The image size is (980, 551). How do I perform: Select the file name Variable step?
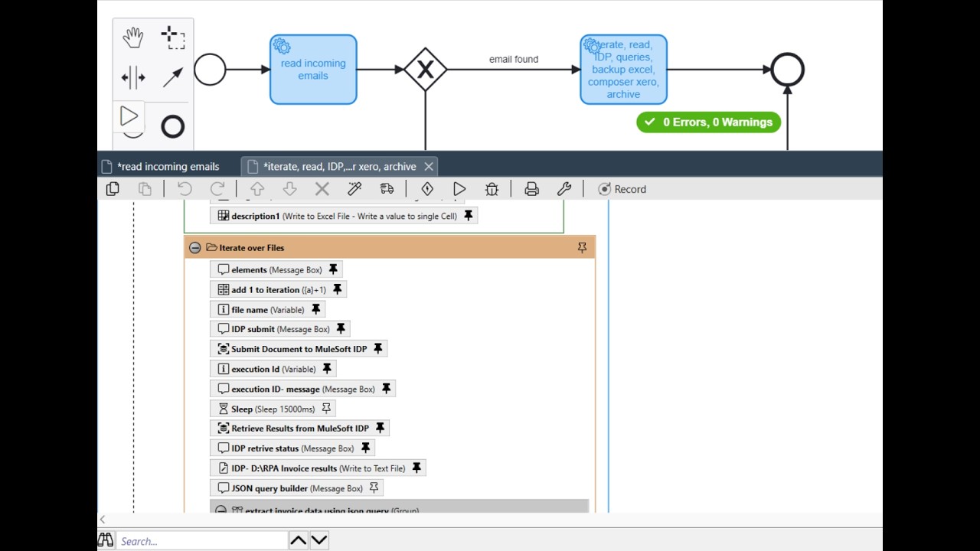click(268, 309)
